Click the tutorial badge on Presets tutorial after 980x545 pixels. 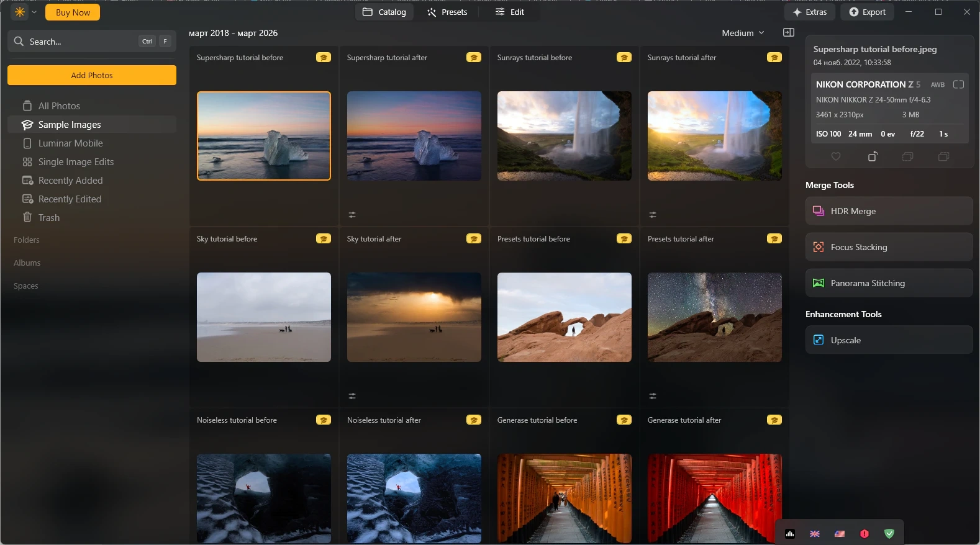click(774, 239)
